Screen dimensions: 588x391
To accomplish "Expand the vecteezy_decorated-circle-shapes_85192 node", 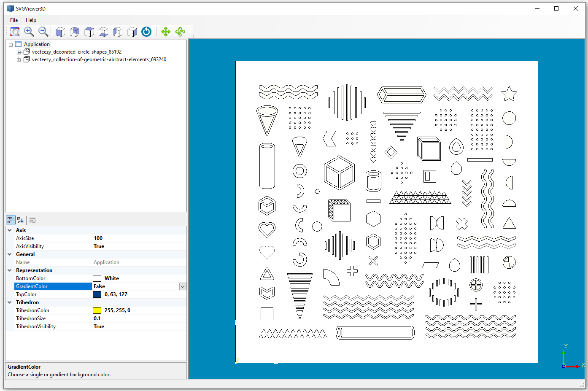I will (19, 52).
